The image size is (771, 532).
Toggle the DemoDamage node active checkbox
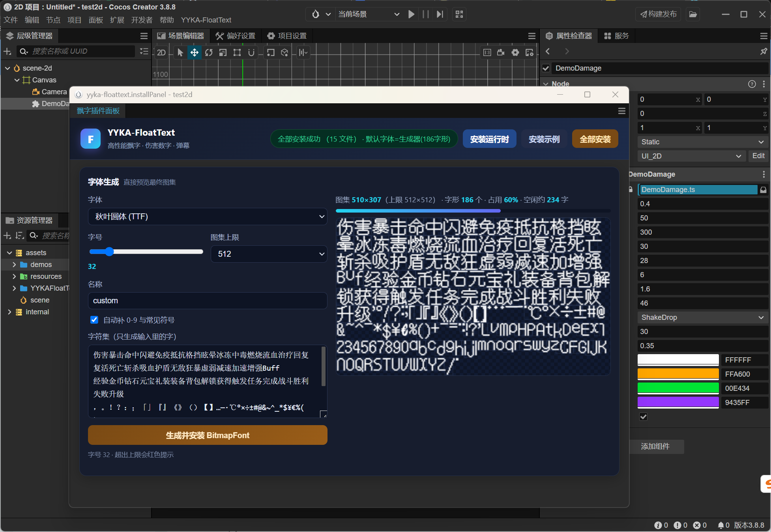[x=546, y=68]
